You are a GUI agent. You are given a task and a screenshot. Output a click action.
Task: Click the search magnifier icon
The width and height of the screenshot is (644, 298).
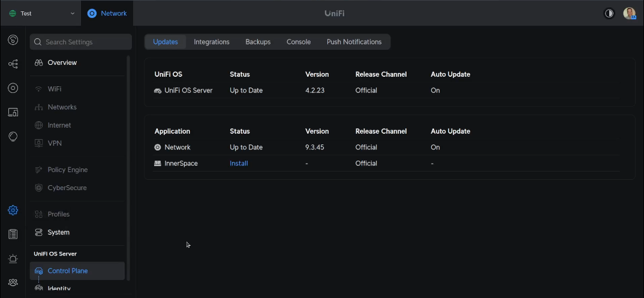(x=38, y=42)
